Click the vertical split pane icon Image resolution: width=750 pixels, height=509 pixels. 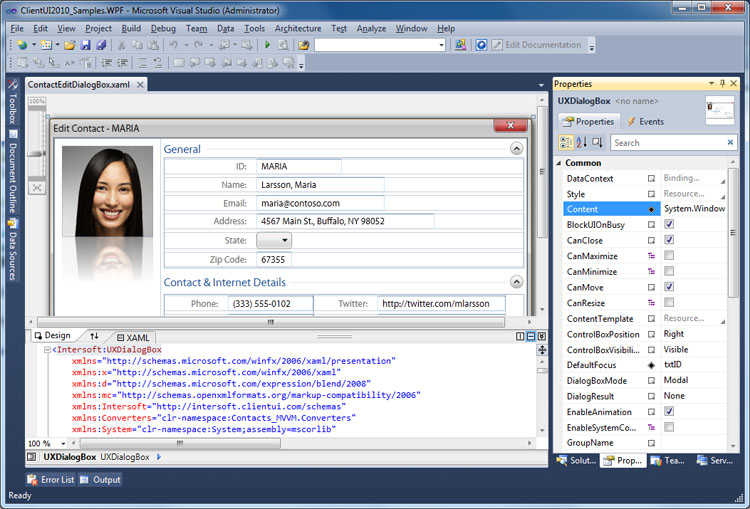coord(520,337)
